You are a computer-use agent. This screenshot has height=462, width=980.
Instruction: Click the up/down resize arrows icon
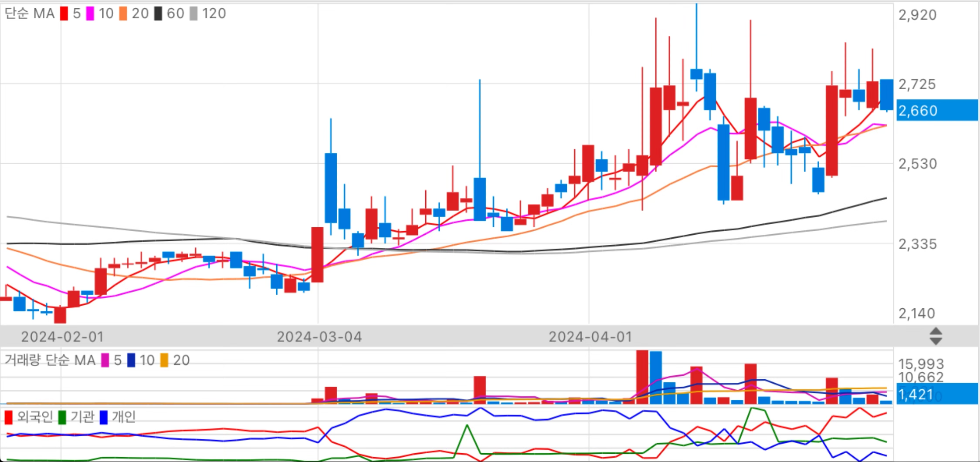(x=936, y=337)
